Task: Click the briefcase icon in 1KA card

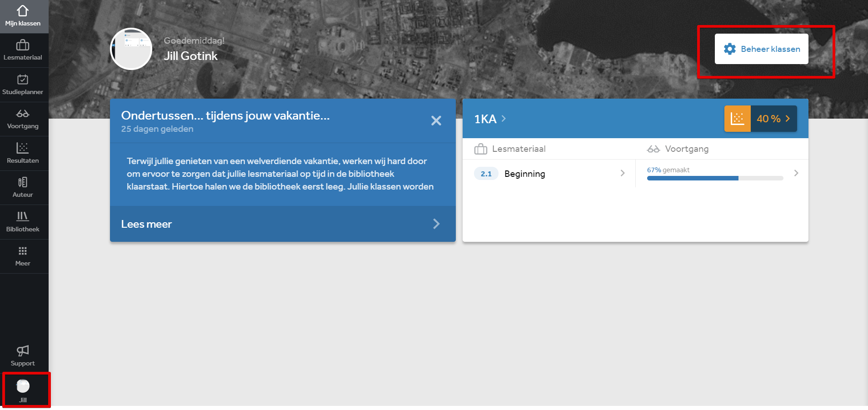Action: (x=480, y=149)
